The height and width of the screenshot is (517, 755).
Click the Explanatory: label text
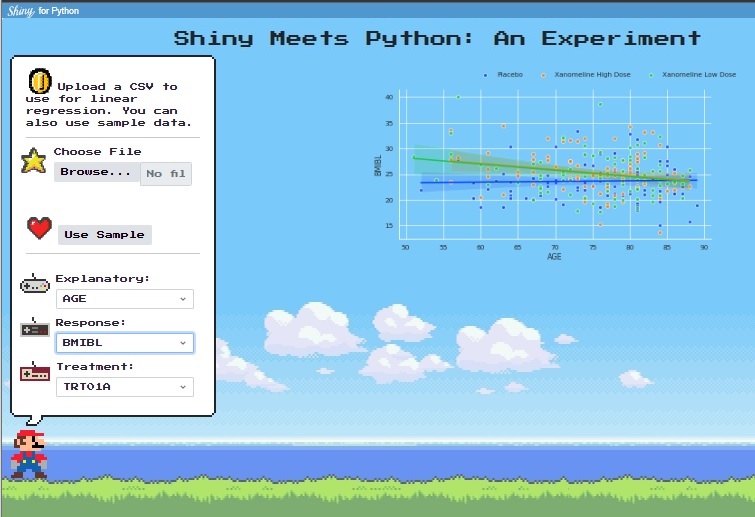(103, 278)
